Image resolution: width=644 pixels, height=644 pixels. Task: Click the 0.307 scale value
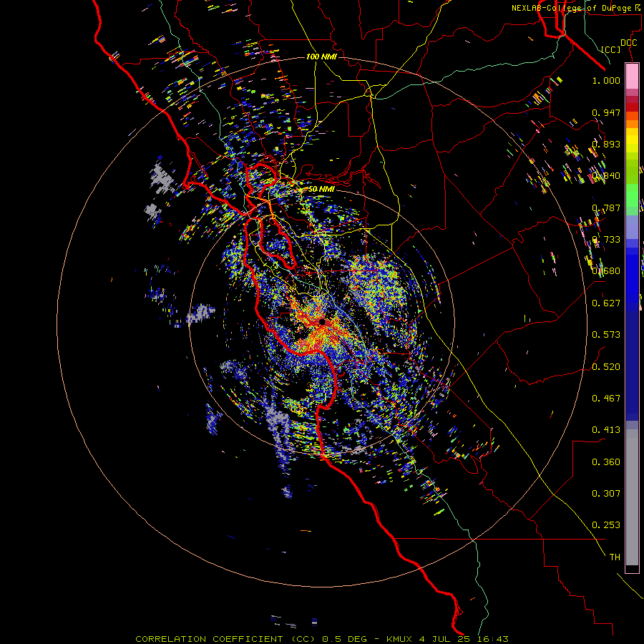[x=606, y=494]
